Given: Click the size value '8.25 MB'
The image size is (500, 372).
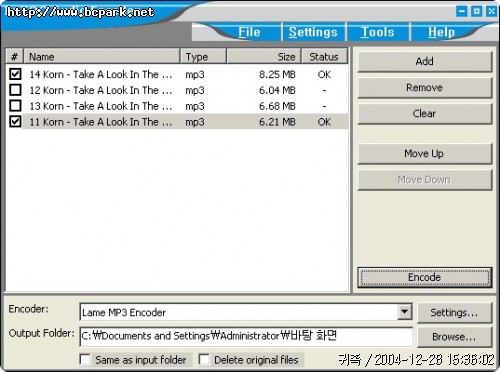Looking at the screenshot, I should coord(277,74).
